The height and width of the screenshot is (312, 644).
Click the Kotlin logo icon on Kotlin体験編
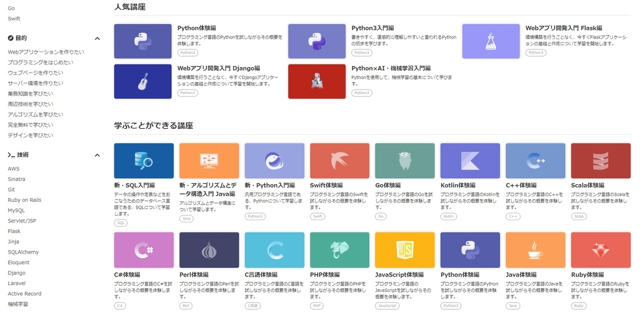coord(470,161)
